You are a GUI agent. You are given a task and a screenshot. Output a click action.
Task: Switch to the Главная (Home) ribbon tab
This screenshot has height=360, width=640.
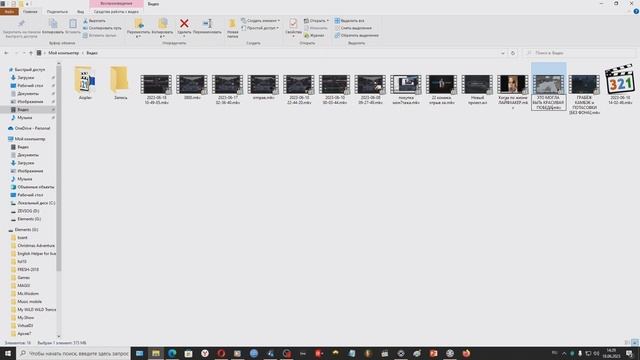[30, 12]
